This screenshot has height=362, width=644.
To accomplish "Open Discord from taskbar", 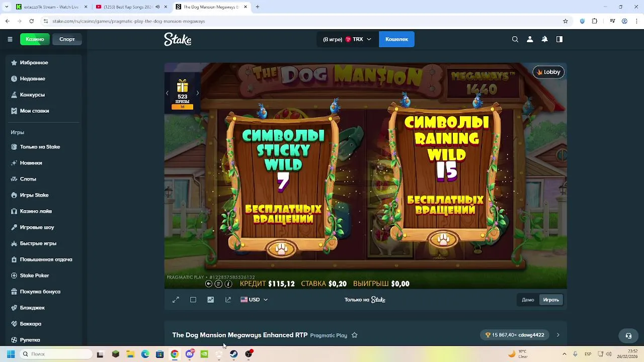I will click(x=189, y=354).
